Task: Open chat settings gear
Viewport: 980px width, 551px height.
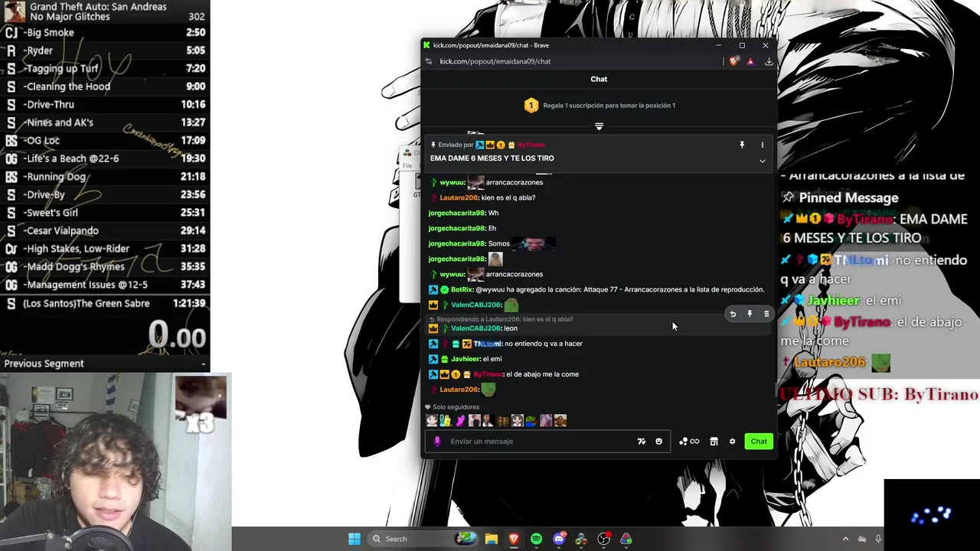Action: pyautogui.click(x=732, y=442)
